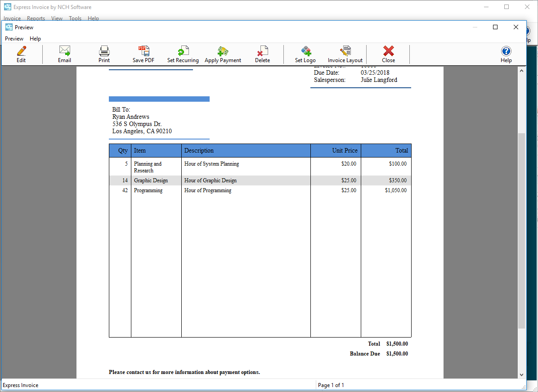Select the Edit invoice tool
Viewport: 538px width, 392px height.
[x=21, y=54]
